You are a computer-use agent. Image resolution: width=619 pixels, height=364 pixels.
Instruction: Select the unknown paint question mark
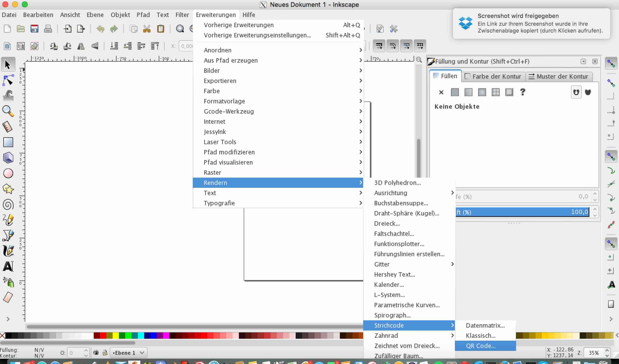tap(522, 92)
